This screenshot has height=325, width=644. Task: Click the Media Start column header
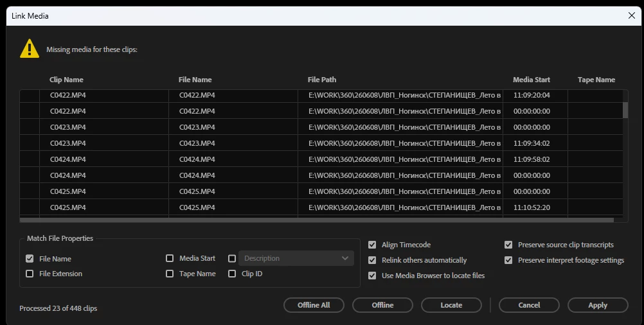pyautogui.click(x=532, y=80)
